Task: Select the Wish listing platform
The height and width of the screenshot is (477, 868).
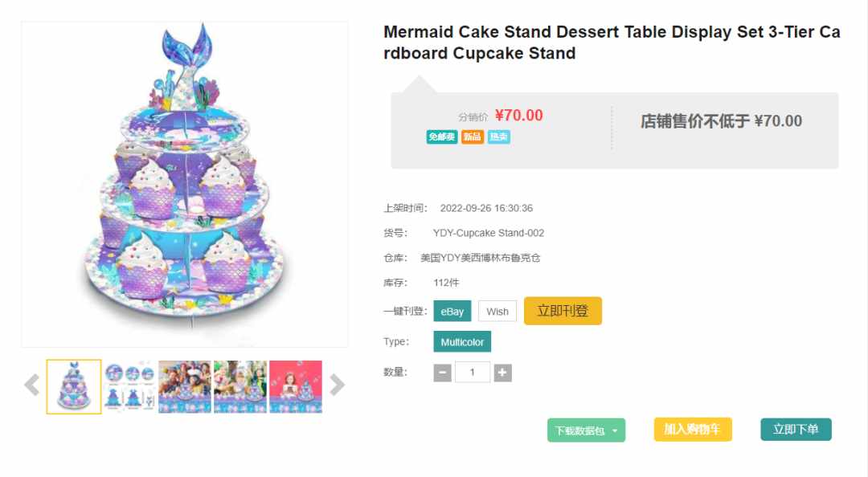Action: (x=497, y=312)
